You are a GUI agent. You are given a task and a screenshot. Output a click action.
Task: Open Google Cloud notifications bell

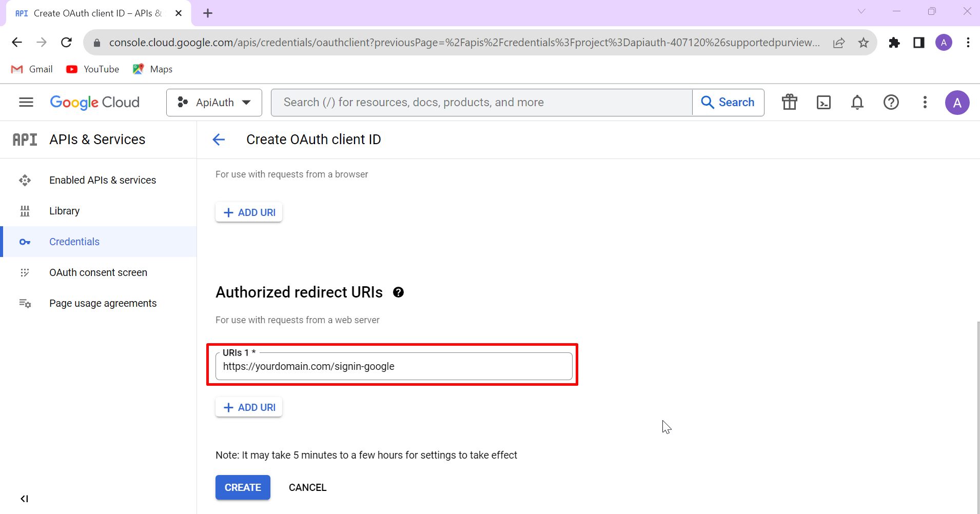click(857, 102)
